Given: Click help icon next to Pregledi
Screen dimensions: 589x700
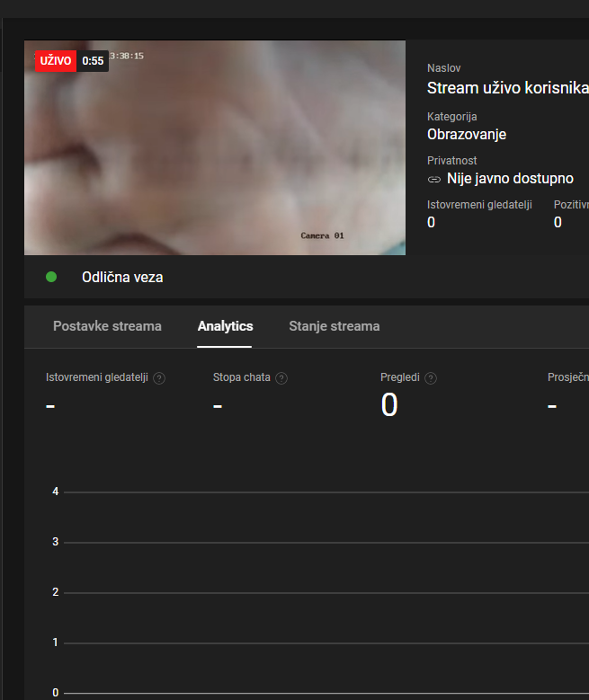Looking at the screenshot, I should click(431, 378).
